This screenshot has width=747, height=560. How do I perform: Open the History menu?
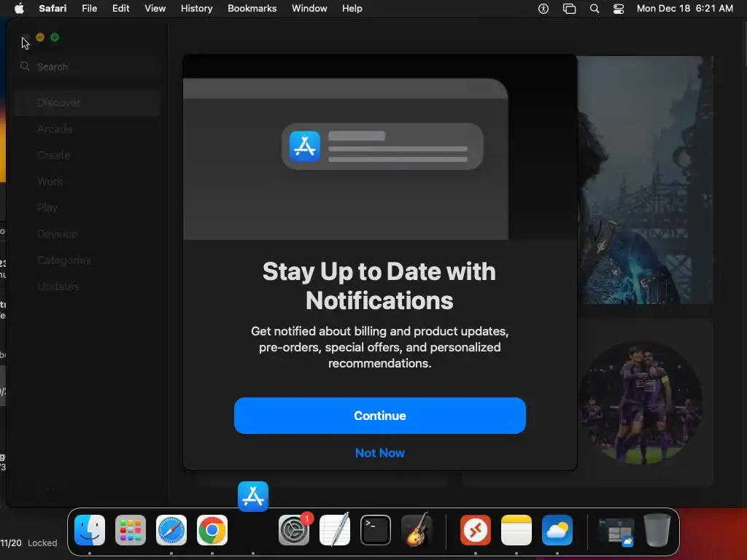196,9
